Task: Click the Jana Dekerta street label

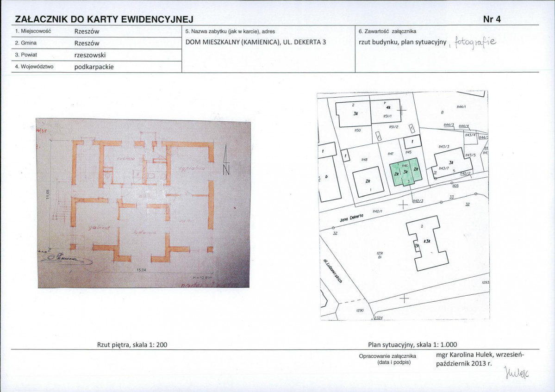Action: click(351, 218)
